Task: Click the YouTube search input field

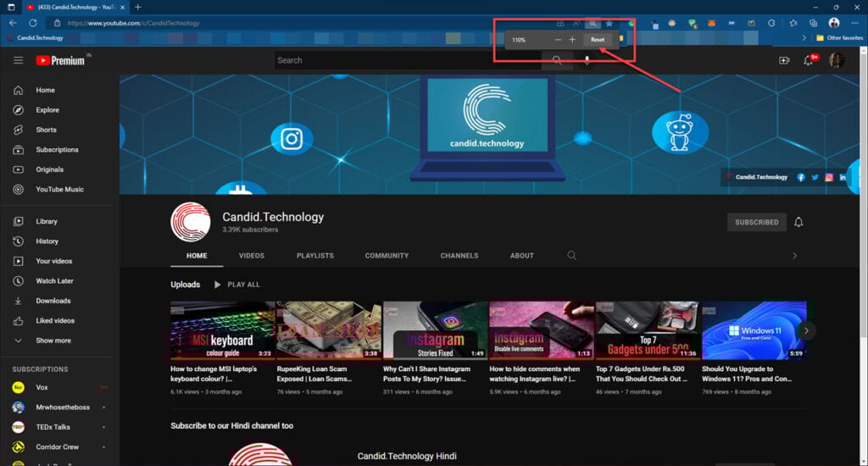Action: pos(408,60)
